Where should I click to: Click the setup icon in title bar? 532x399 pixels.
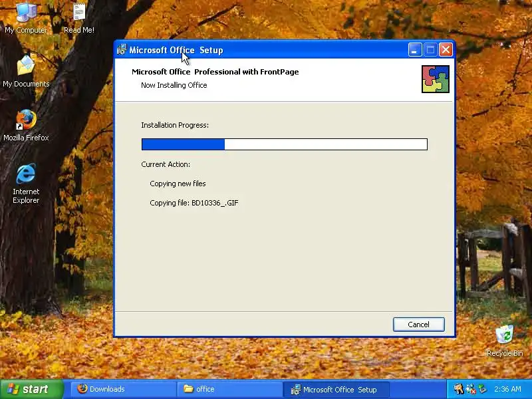pos(122,49)
